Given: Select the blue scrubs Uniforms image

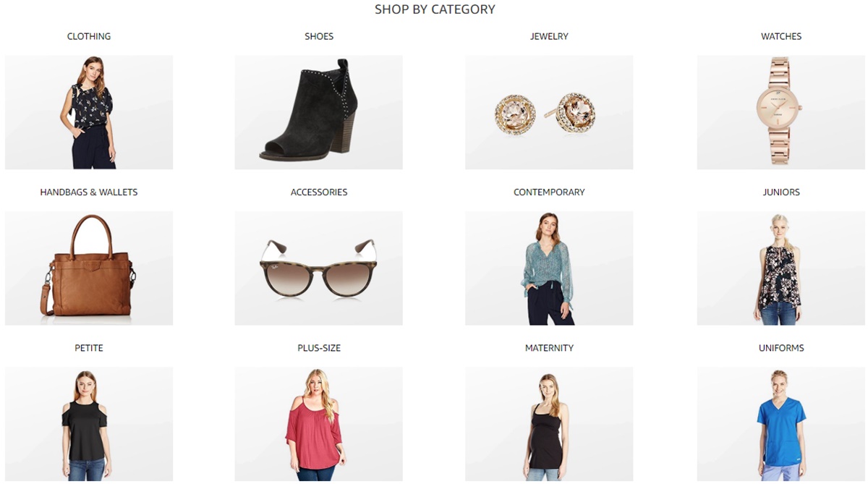Looking at the screenshot, I should pyautogui.click(x=781, y=424).
